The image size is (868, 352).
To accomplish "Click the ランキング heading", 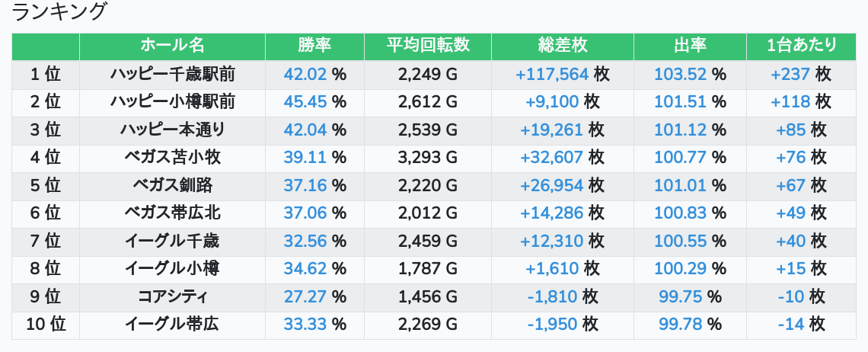I will (60, 13).
